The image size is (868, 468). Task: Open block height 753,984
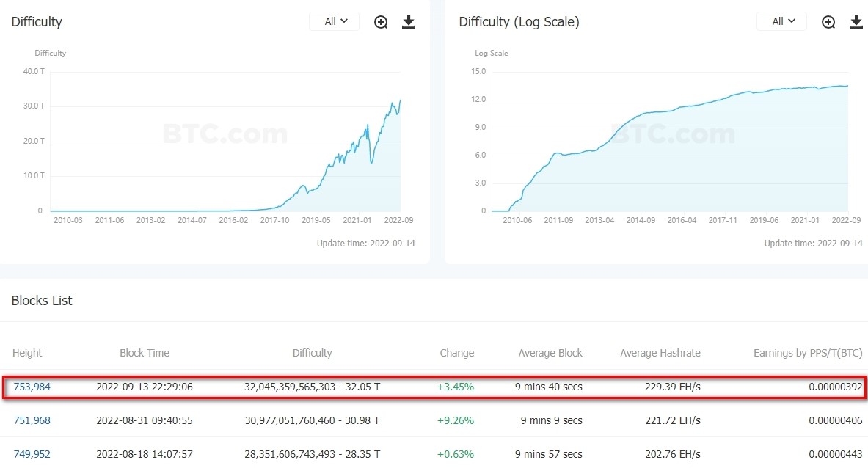coord(32,387)
